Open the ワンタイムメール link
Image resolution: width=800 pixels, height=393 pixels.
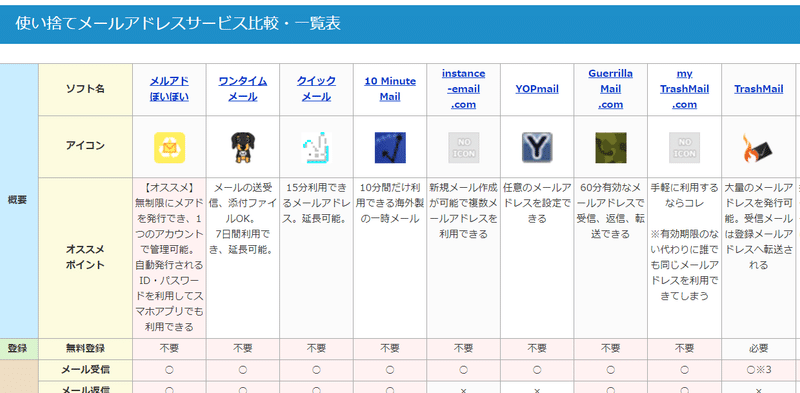tap(243, 89)
